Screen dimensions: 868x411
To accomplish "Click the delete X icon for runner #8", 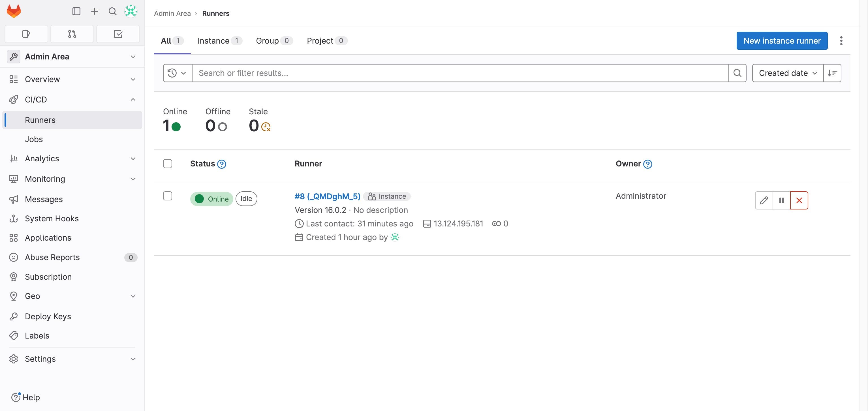I will (x=799, y=200).
